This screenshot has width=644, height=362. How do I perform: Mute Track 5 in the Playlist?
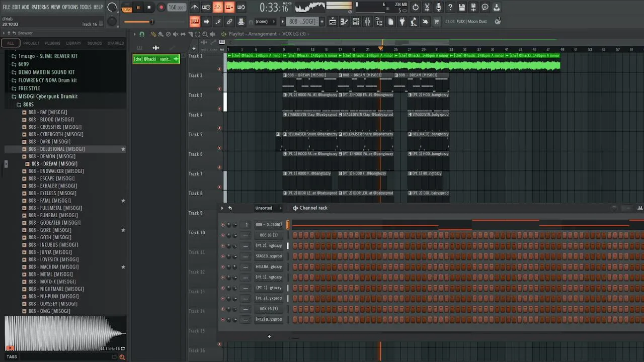pos(219,147)
